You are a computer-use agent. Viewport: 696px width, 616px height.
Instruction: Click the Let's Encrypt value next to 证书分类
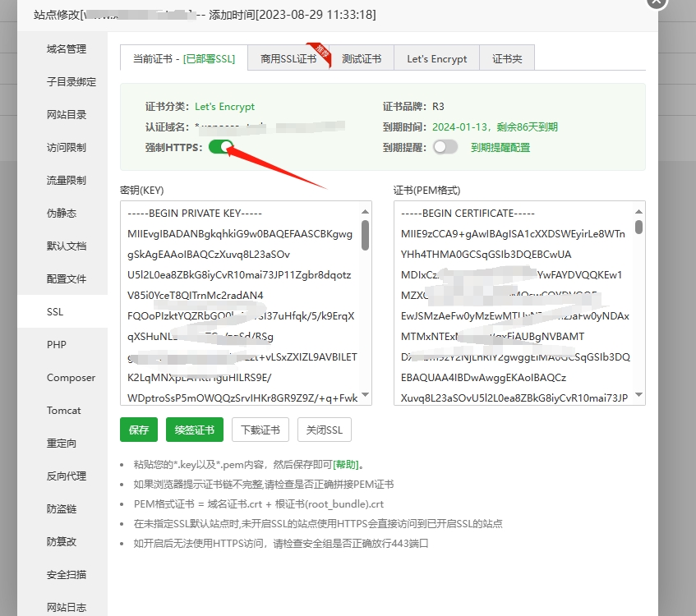point(224,107)
